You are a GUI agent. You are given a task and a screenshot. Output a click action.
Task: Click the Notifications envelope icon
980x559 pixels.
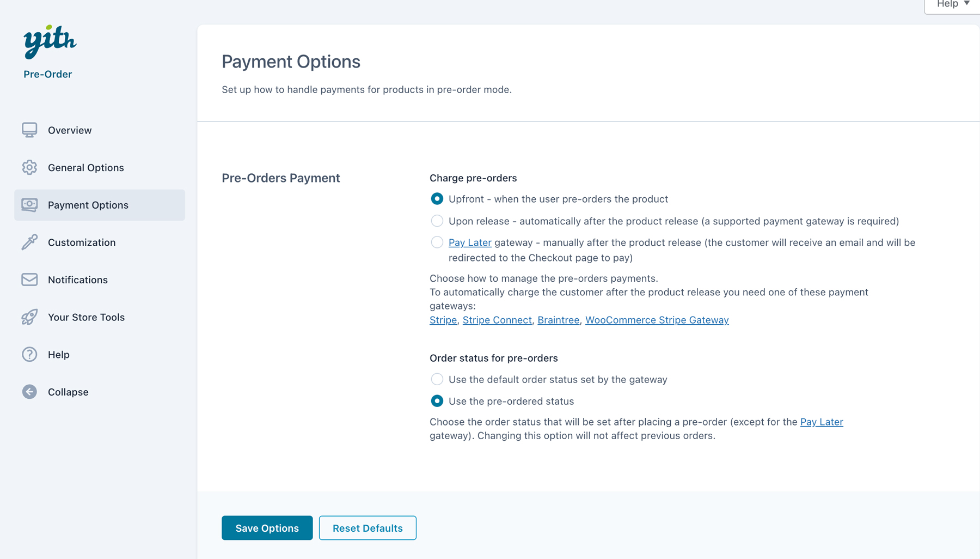pyautogui.click(x=29, y=279)
